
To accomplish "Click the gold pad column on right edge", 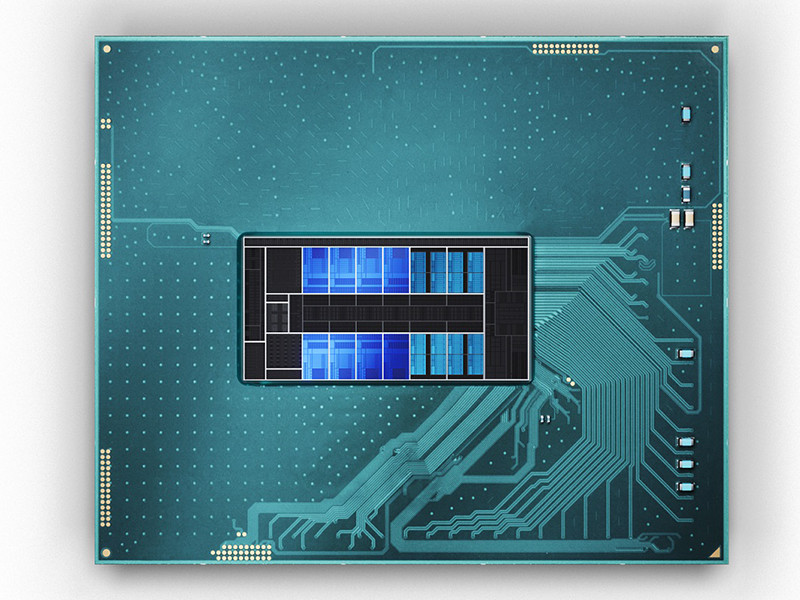I will tap(717, 240).
